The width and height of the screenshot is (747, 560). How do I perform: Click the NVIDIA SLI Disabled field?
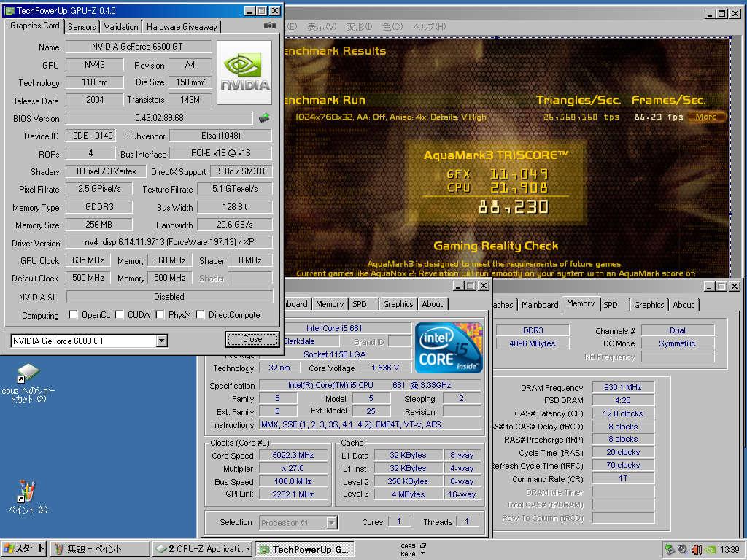(169, 297)
